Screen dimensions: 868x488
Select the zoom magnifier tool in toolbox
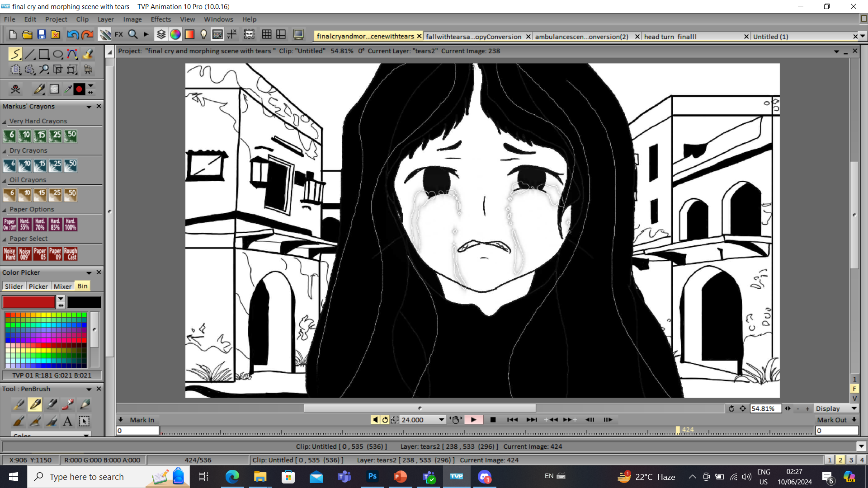[x=44, y=70]
